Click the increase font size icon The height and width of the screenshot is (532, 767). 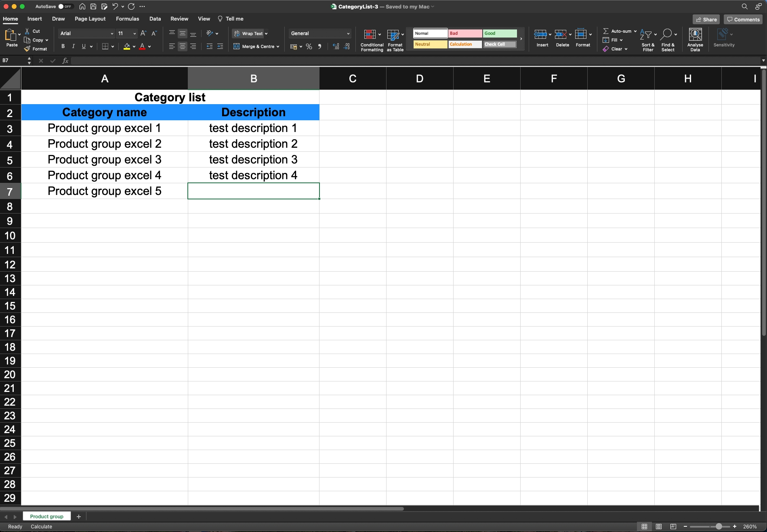(143, 34)
